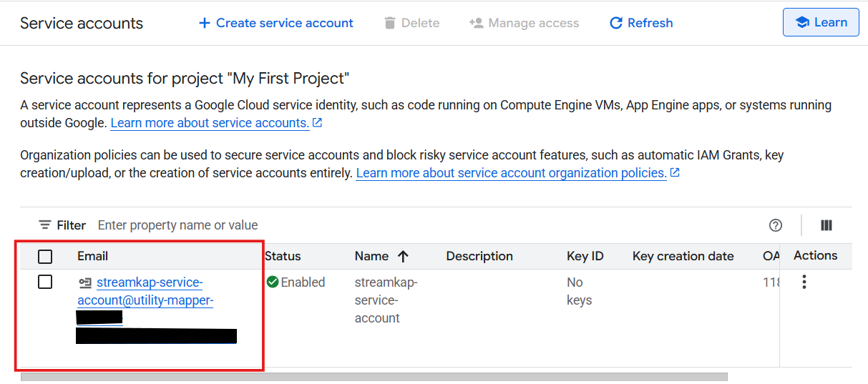The image size is (868, 384).
Task: Focus the filter property name input
Action: (177, 225)
